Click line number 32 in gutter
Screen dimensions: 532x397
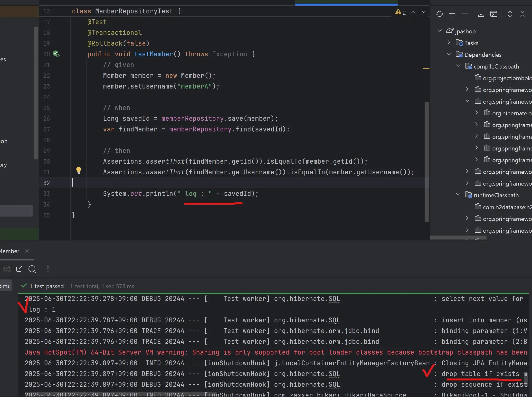point(46,183)
